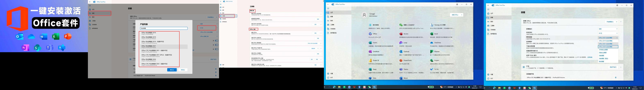Go to 工具箱 in the home window's sidebar
The width and height of the screenshot is (644, 90).
[338, 25]
